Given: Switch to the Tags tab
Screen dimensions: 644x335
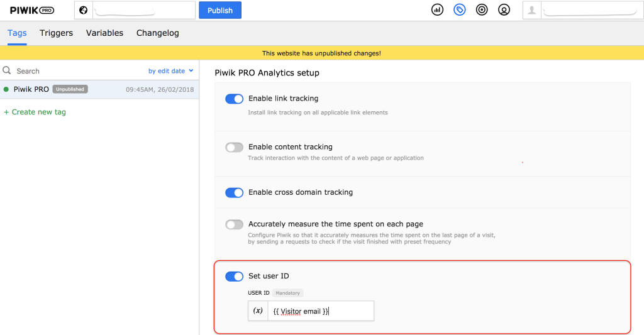Looking at the screenshot, I should pos(17,33).
